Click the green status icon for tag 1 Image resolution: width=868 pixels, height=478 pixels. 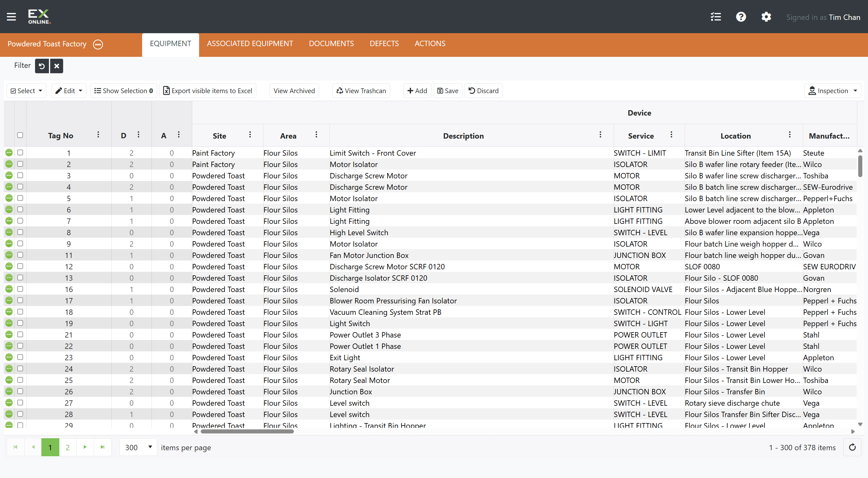pyautogui.click(x=9, y=153)
